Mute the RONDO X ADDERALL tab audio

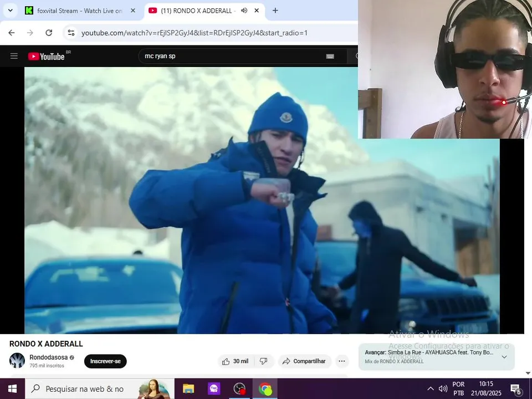point(244,11)
